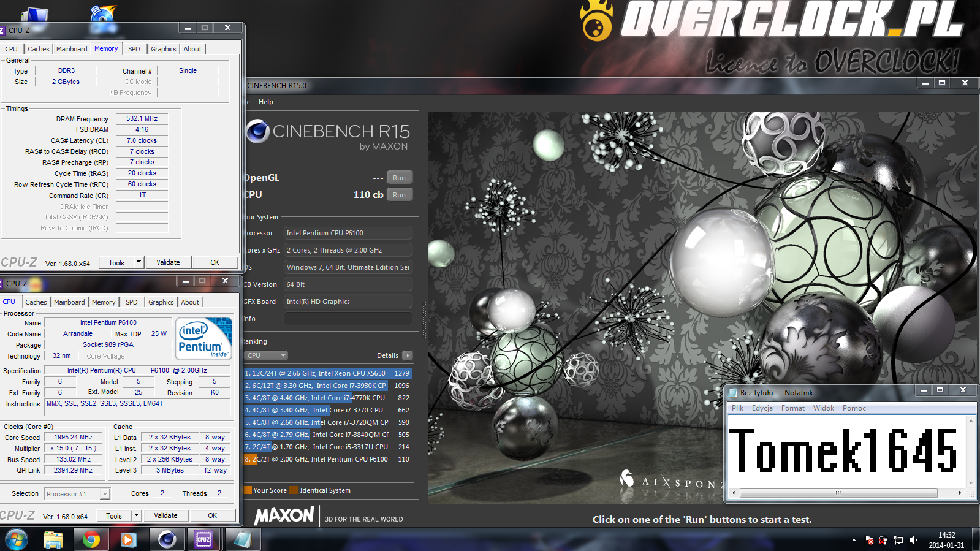Open About tab in lower CPU-Z window
The height and width of the screenshot is (551, 980).
[190, 302]
